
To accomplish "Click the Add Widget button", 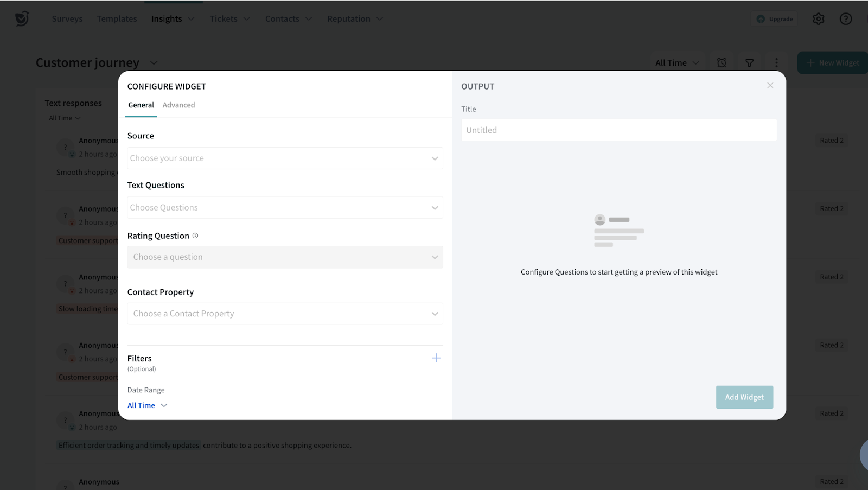I will pyautogui.click(x=744, y=397).
